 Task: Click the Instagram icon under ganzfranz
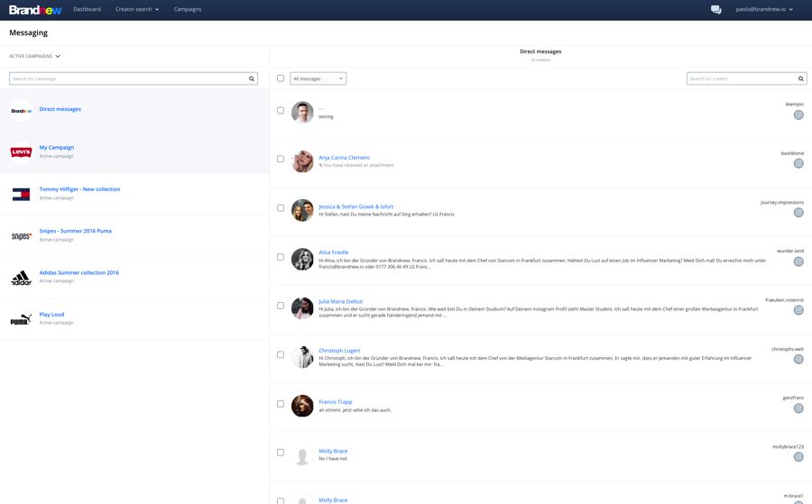[x=798, y=408]
